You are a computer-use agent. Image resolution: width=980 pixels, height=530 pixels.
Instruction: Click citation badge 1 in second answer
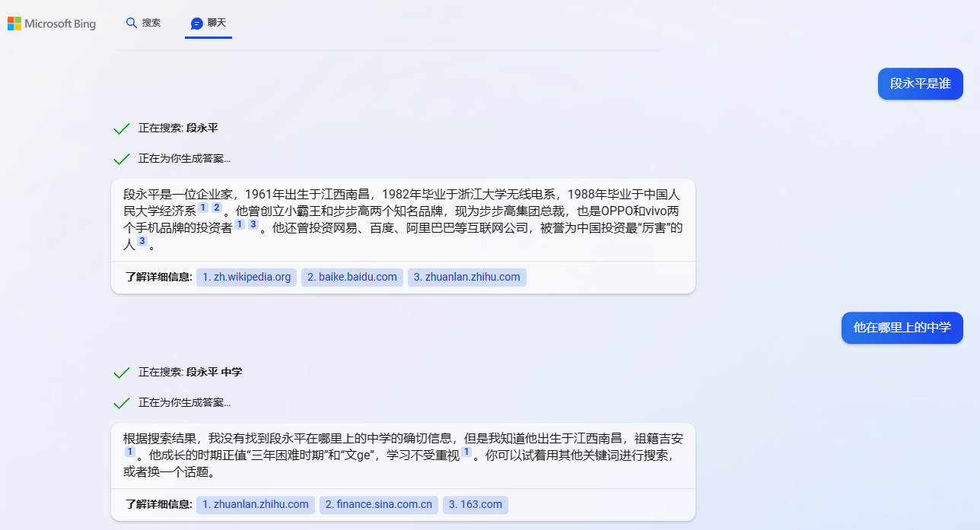(x=130, y=451)
